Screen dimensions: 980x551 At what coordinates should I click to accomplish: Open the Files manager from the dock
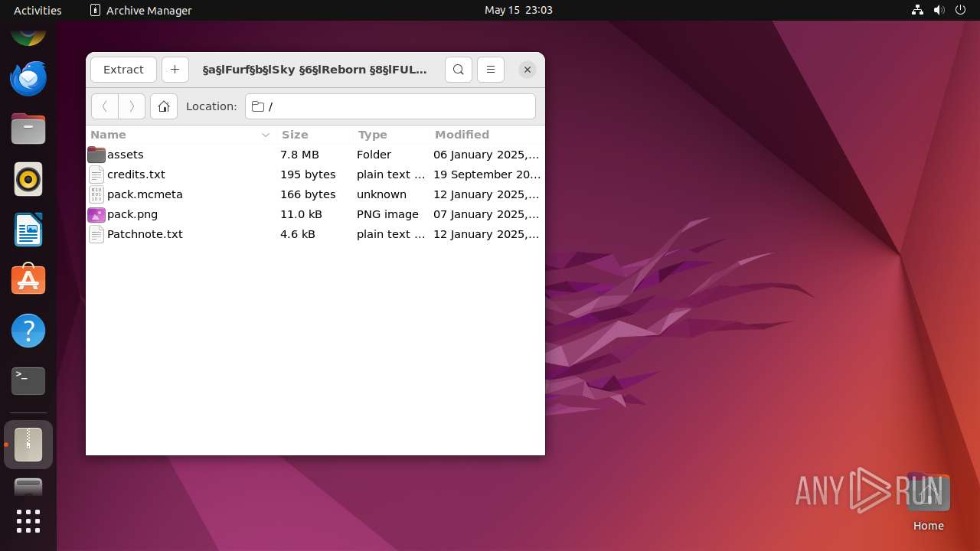28,129
